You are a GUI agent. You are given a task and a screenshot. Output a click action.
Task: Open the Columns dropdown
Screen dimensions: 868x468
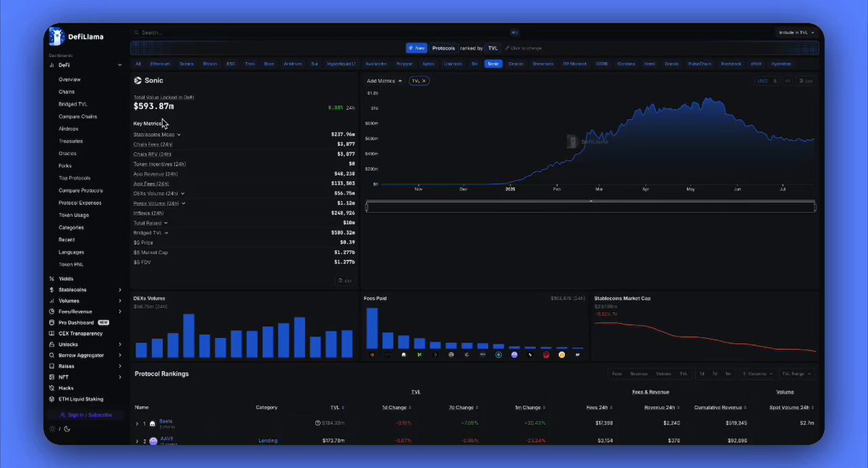(757, 374)
